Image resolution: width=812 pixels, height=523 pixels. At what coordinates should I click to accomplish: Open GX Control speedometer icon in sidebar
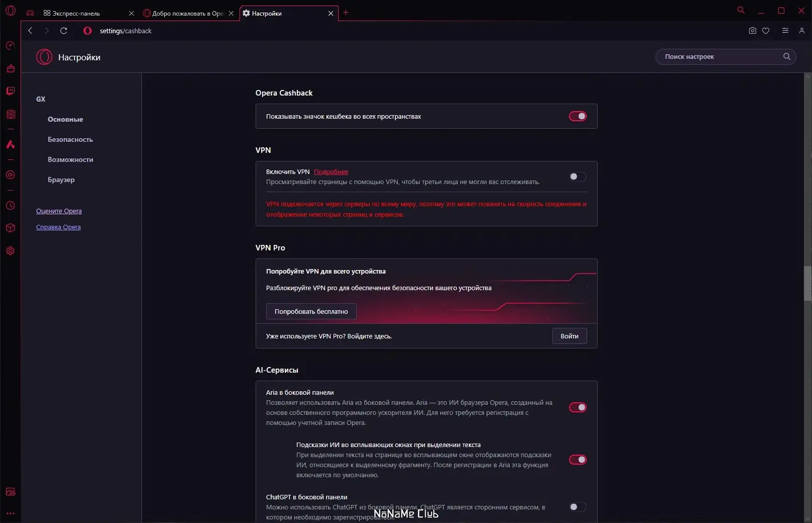coord(11,46)
